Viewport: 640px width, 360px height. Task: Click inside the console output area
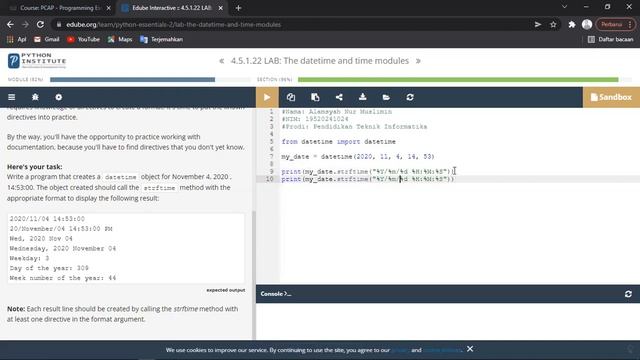point(448,321)
